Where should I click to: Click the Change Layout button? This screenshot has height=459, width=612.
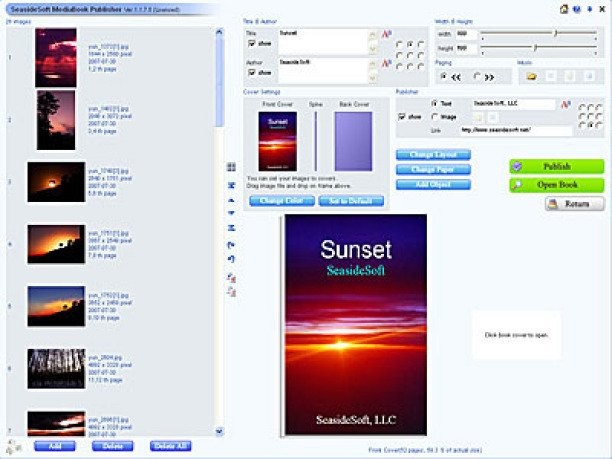pos(433,155)
